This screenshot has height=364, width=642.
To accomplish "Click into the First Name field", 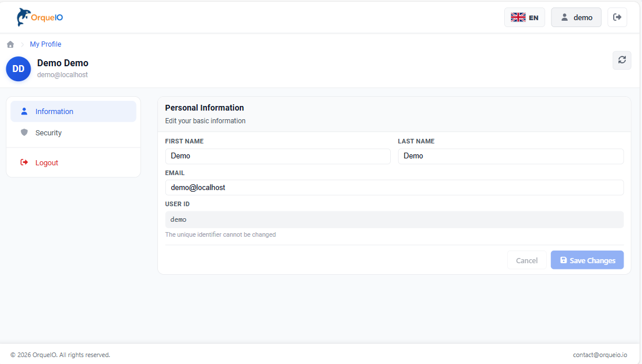I will pyautogui.click(x=277, y=156).
